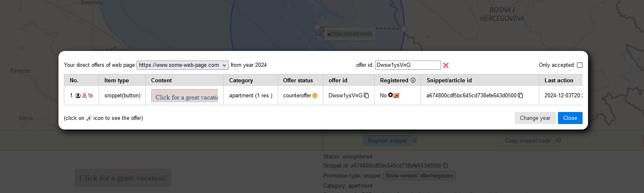
Task: Click the Last action column header
Action: click(559, 80)
